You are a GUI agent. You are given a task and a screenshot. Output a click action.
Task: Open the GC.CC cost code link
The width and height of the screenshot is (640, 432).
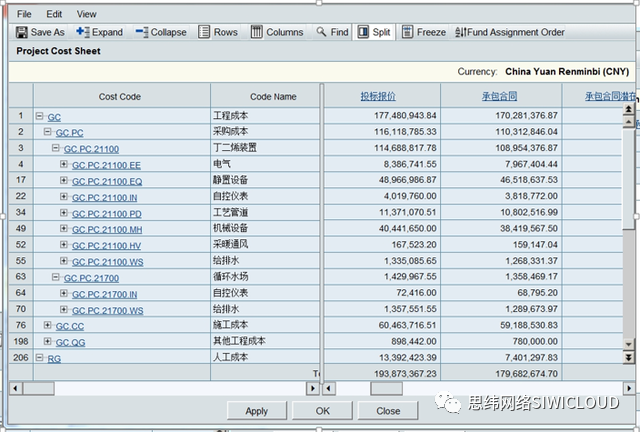(x=70, y=326)
